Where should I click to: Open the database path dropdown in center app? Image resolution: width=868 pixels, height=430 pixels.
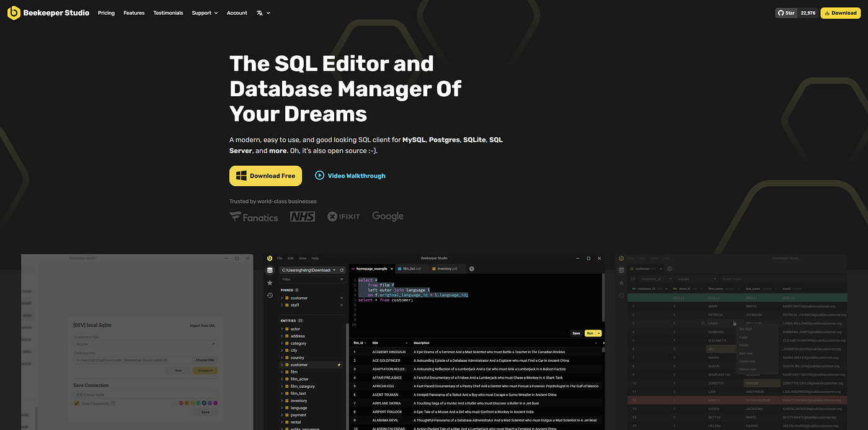tap(308, 271)
